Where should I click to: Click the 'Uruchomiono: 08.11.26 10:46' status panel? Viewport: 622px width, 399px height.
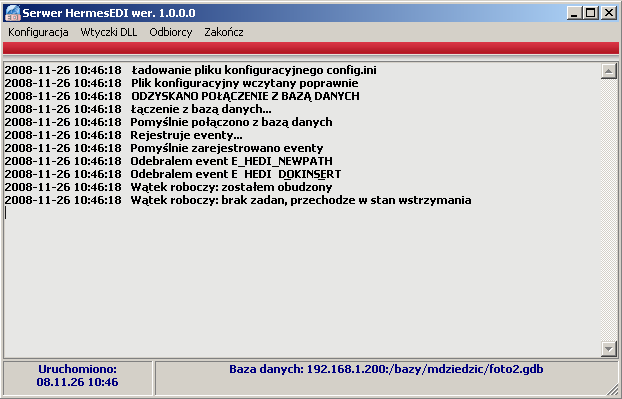[x=78, y=377]
